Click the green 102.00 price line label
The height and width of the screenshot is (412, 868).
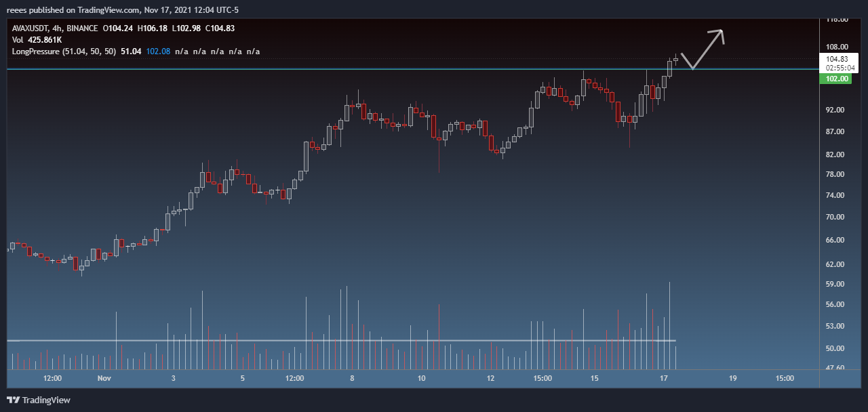point(837,79)
